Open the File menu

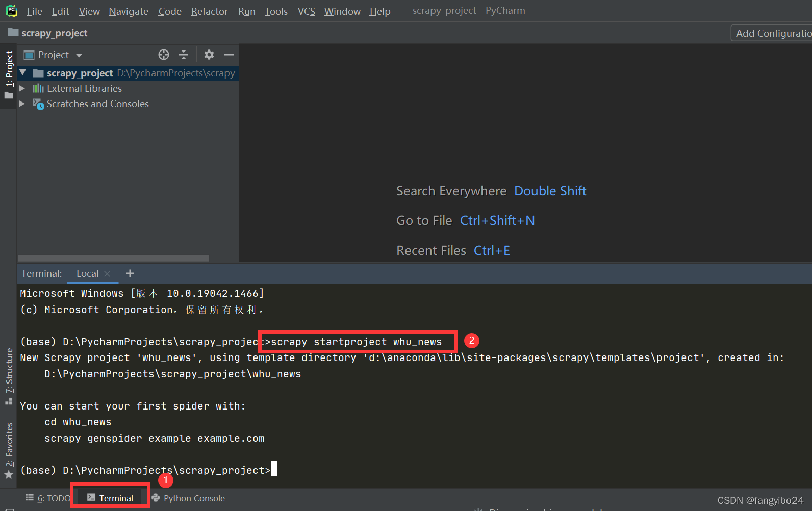tap(34, 11)
